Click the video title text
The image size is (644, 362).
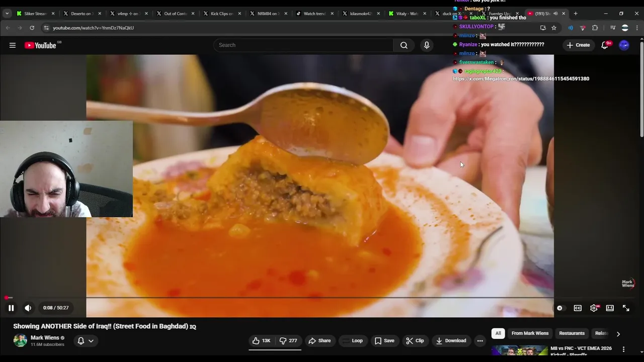[105, 326]
